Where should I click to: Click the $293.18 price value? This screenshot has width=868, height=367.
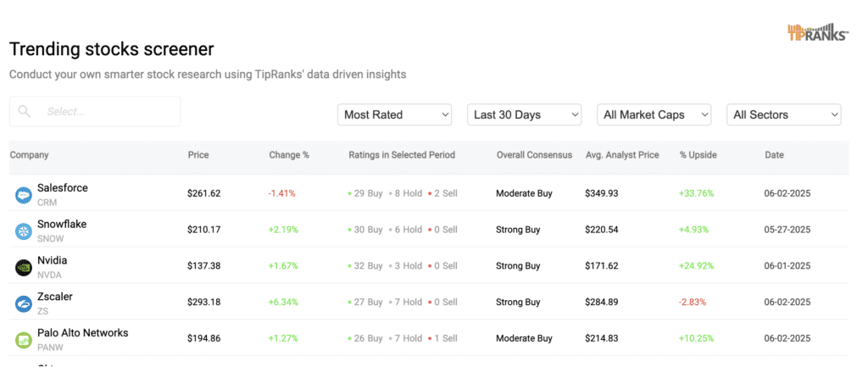(203, 303)
